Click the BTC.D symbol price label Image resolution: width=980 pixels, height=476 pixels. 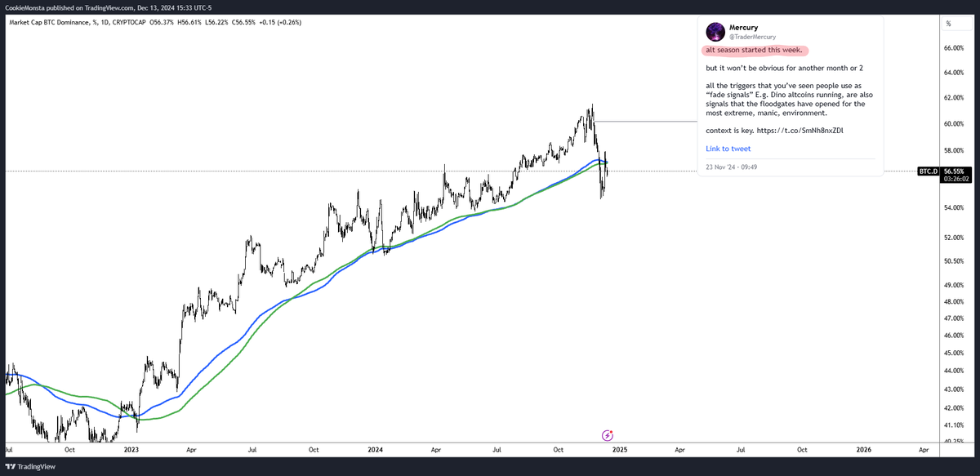[x=928, y=171]
